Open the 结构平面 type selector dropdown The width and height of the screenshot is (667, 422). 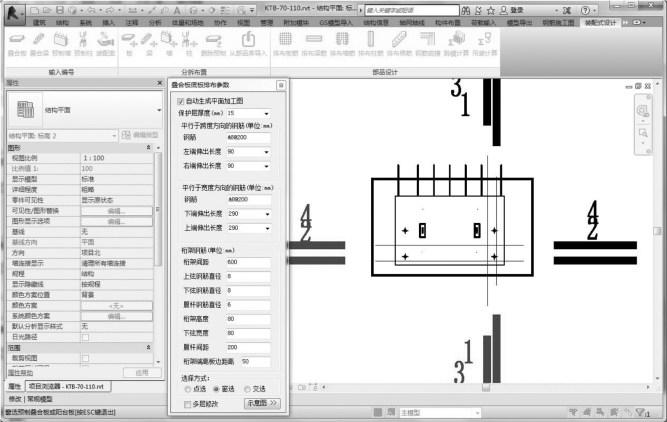(159, 110)
